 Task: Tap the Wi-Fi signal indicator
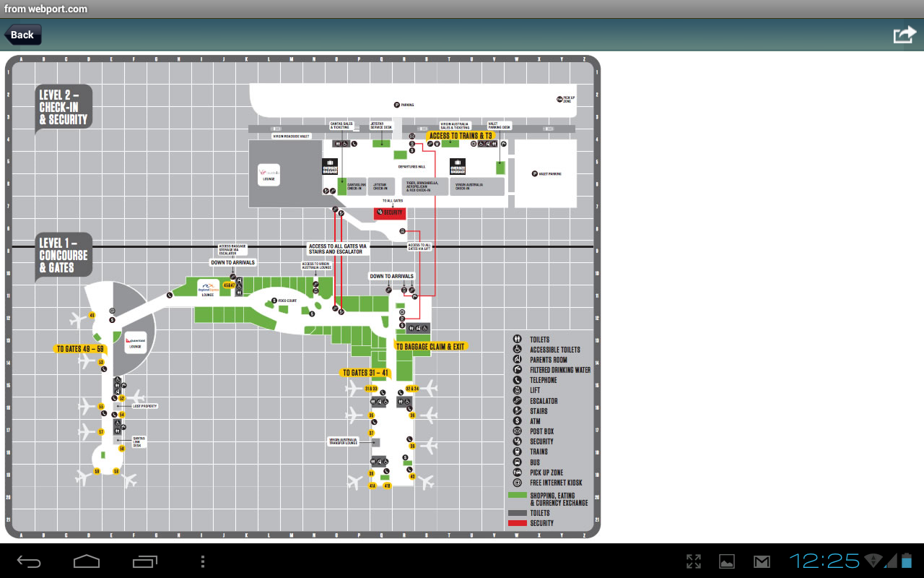(873, 561)
